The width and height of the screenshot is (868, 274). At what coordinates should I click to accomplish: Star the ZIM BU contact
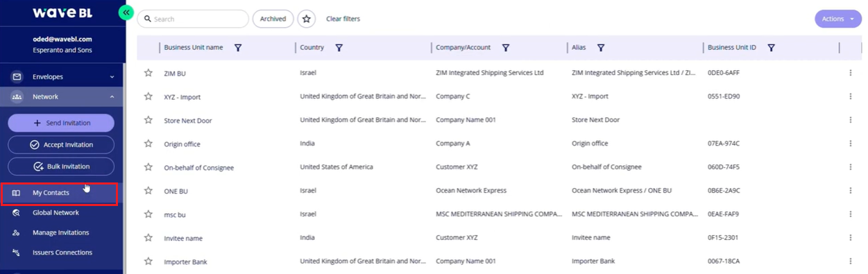(148, 73)
